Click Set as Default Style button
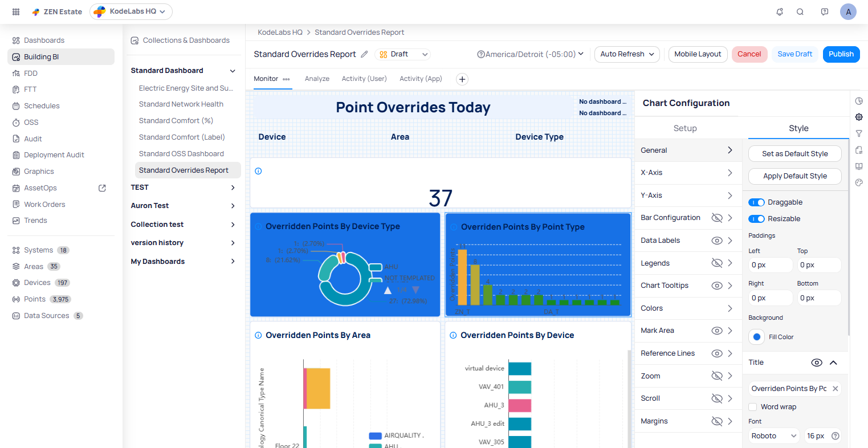Viewport: 868px width, 448px height. click(x=794, y=154)
